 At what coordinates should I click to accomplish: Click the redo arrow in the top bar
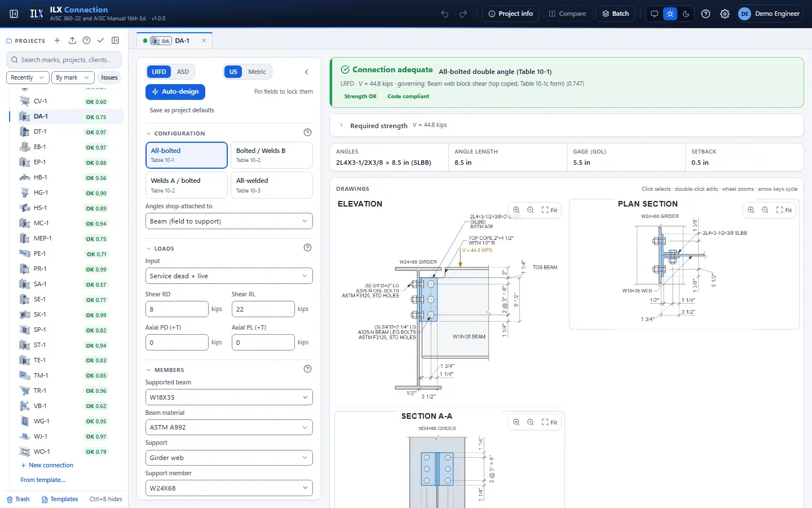click(x=464, y=14)
